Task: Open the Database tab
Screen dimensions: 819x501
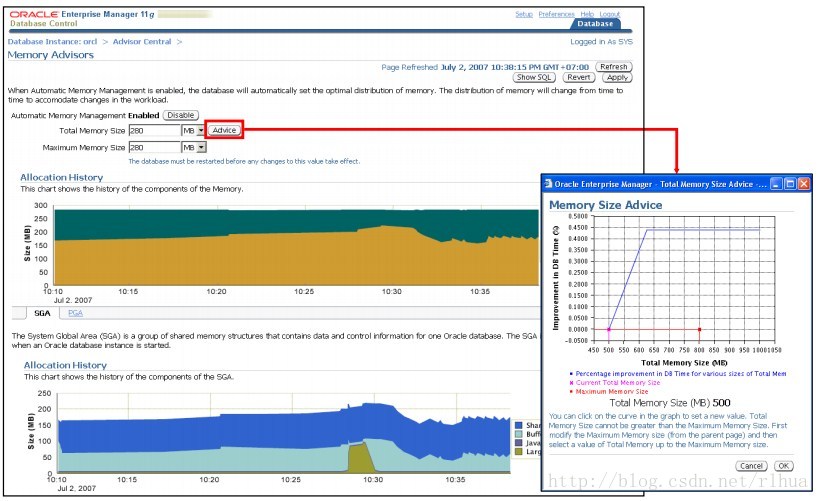Action: (595, 24)
